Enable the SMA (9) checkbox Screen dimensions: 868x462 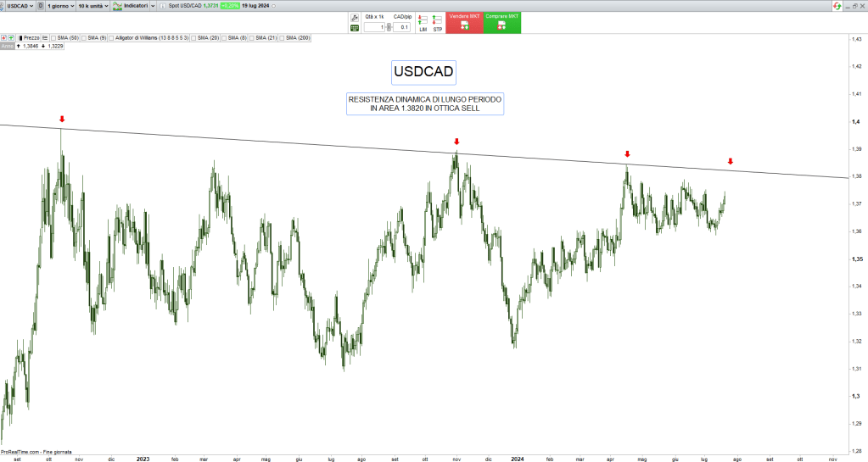point(84,38)
